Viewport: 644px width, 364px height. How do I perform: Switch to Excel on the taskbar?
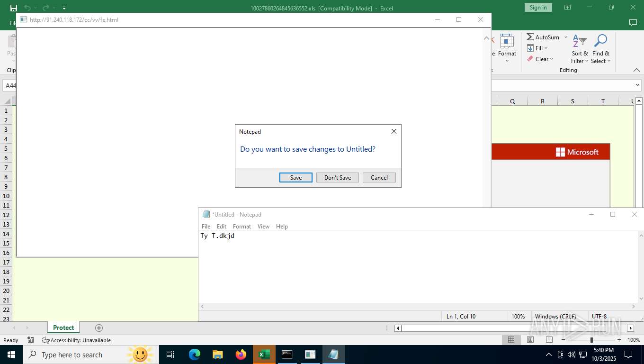coord(264,355)
